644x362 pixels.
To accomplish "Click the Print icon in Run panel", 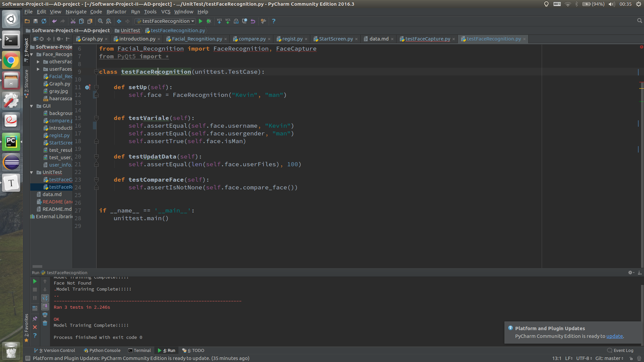I will 45,315.
